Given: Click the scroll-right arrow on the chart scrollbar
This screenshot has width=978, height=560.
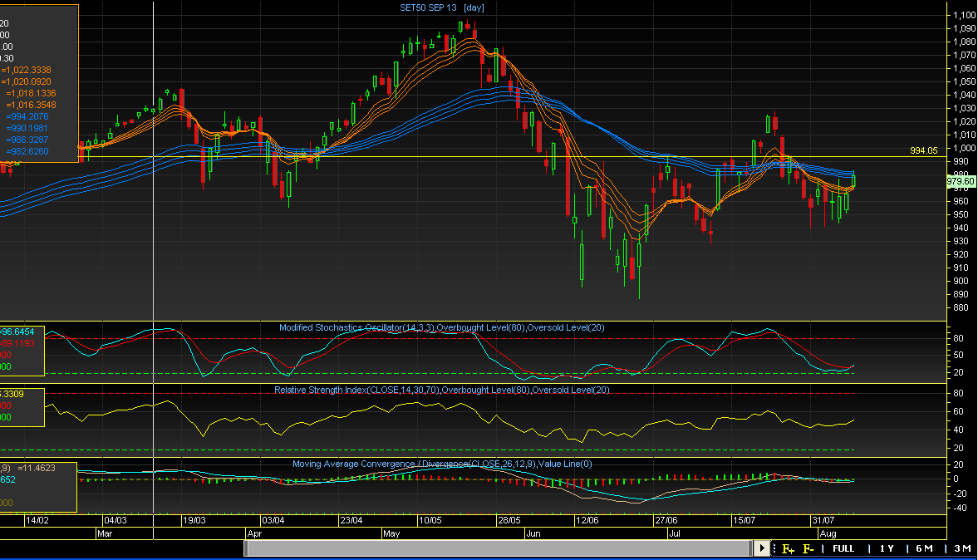Looking at the screenshot, I should pos(762,548).
